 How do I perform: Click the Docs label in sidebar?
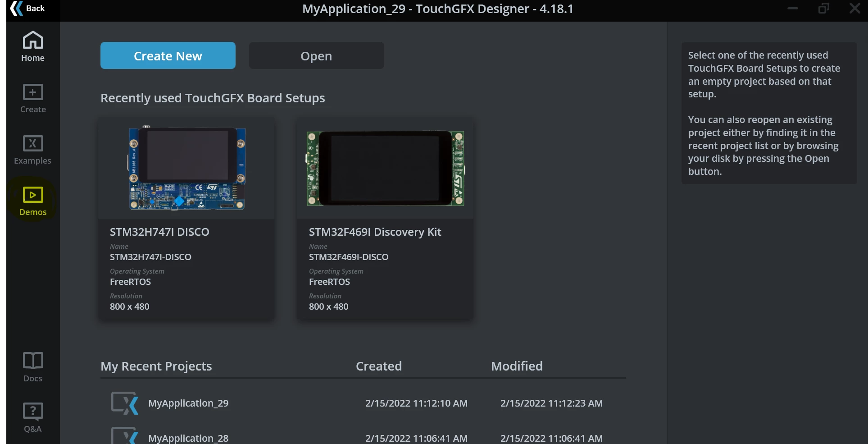coord(33,379)
